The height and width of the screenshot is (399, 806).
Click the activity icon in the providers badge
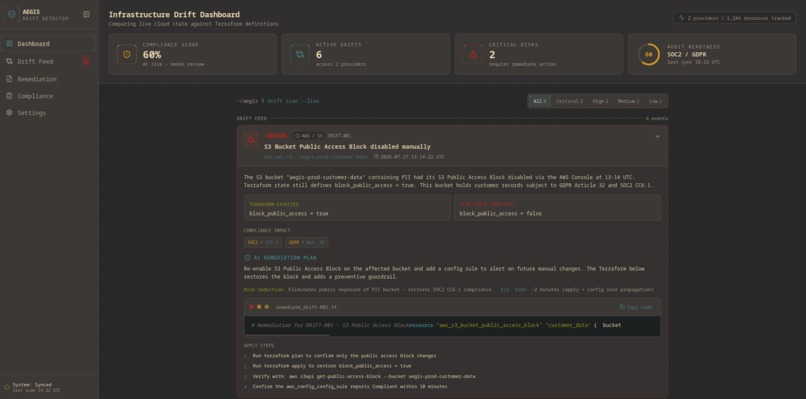(682, 17)
